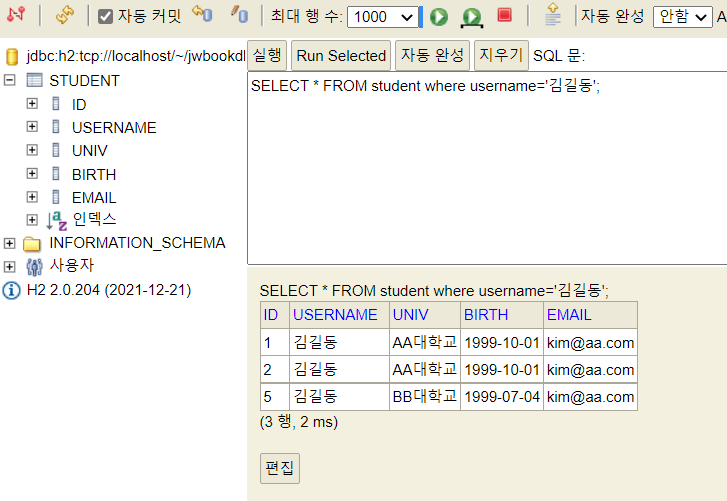Click H2 2.0.204 (2021-12-21) text

[x=109, y=290]
